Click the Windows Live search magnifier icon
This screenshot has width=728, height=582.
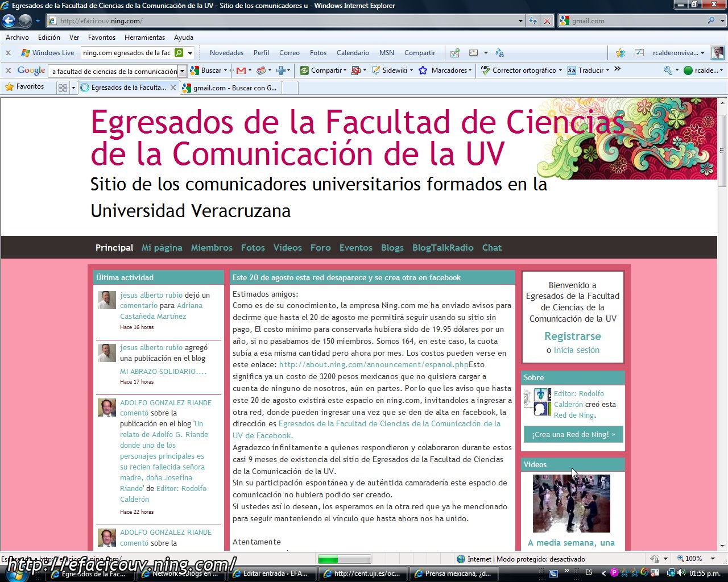[179, 53]
